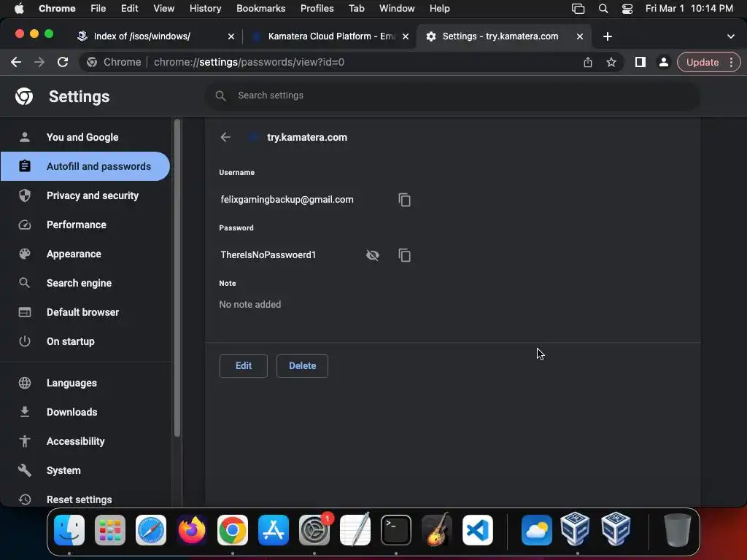
Task: Open the Bookmarks menu
Action: click(x=260, y=8)
